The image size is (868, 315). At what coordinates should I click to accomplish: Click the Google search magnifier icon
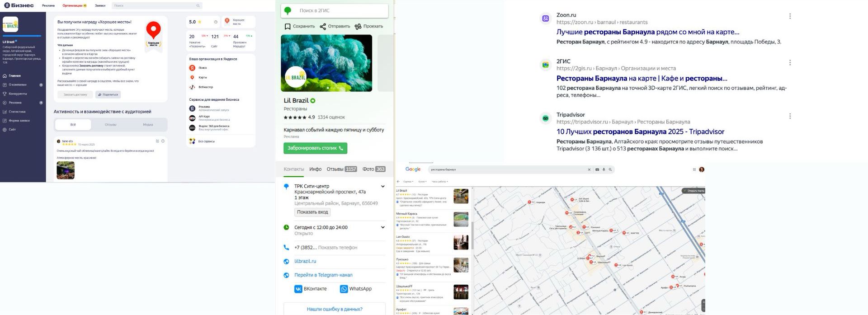(610, 169)
